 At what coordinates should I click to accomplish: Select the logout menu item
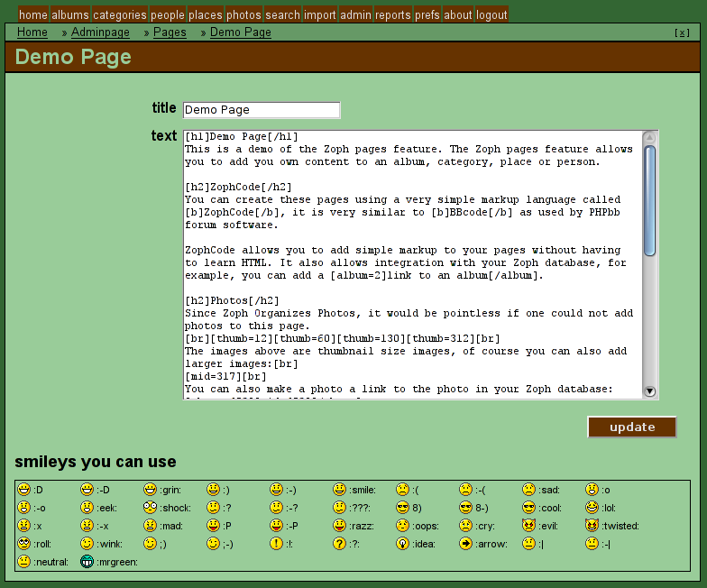(491, 15)
